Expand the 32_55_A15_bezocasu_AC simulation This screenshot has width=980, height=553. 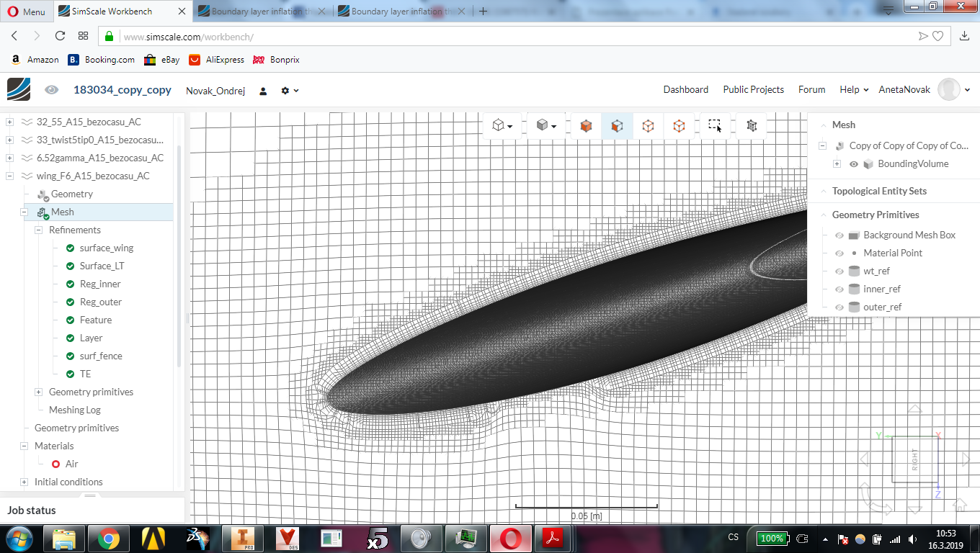pos(10,122)
